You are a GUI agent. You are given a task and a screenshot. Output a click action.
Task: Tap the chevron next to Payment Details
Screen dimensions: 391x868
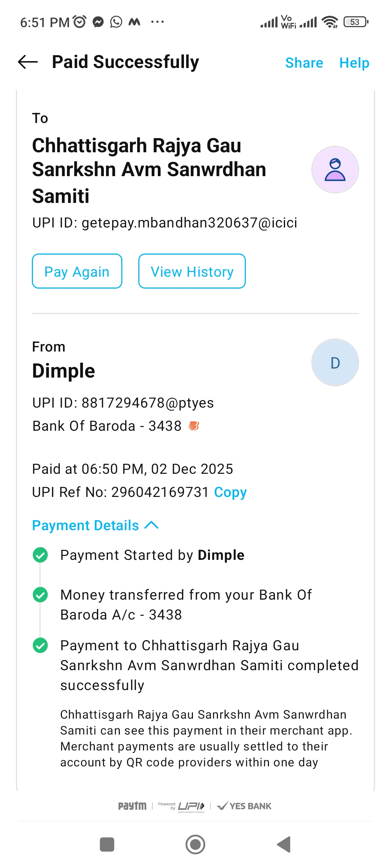click(151, 525)
